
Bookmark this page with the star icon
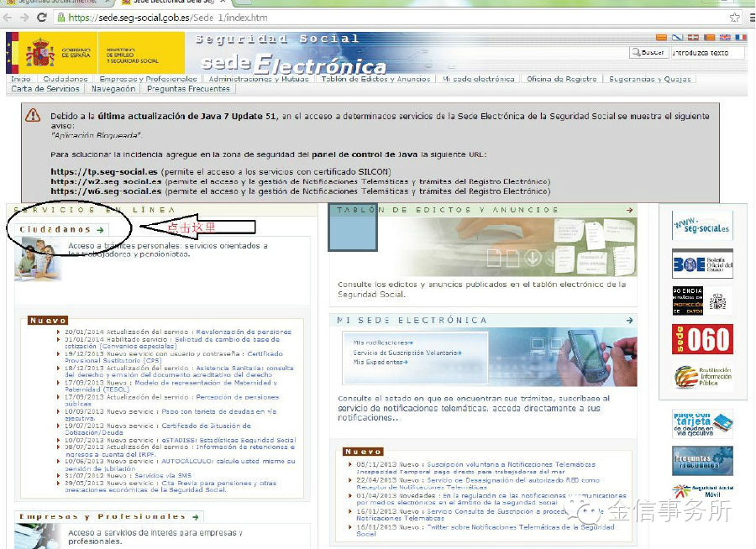click(x=734, y=18)
